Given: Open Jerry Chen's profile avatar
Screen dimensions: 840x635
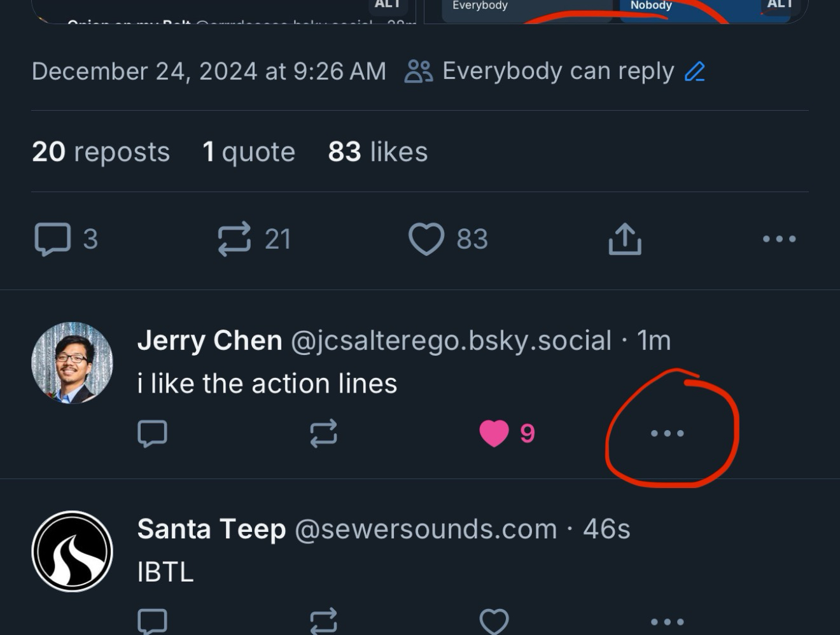Looking at the screenshot, I should (x=73, y=363).
